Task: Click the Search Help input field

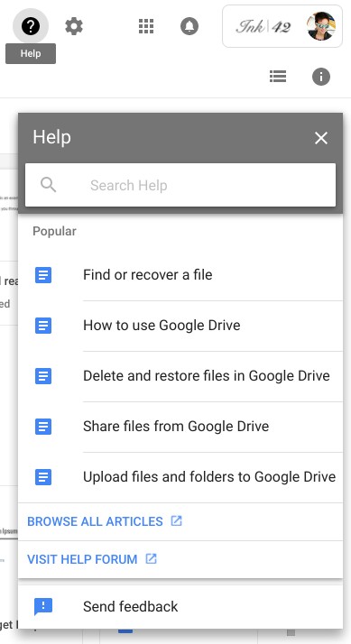Action: click(180, 185)
